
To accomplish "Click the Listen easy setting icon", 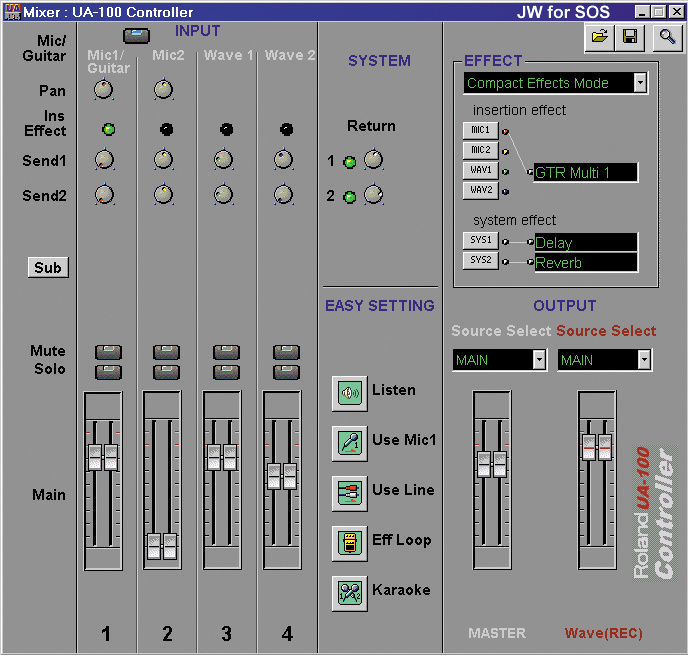I will [x=349, y=391].
